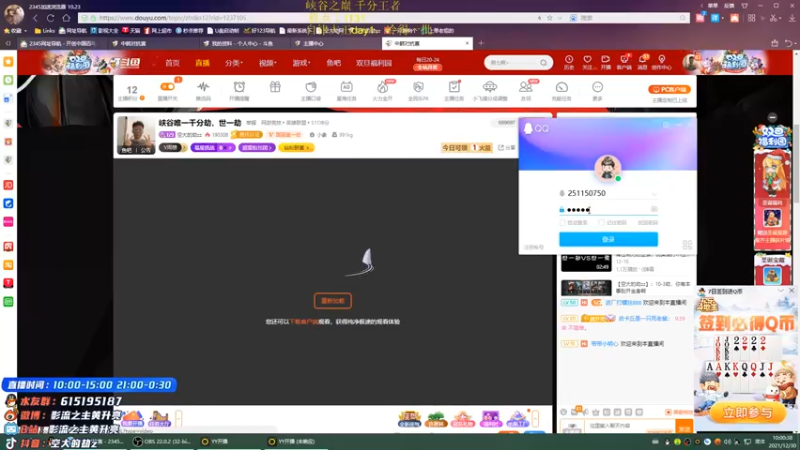Open YY开播 from the taskbar
This screenshot has width=800, height=450.
[x=215, y=441]
